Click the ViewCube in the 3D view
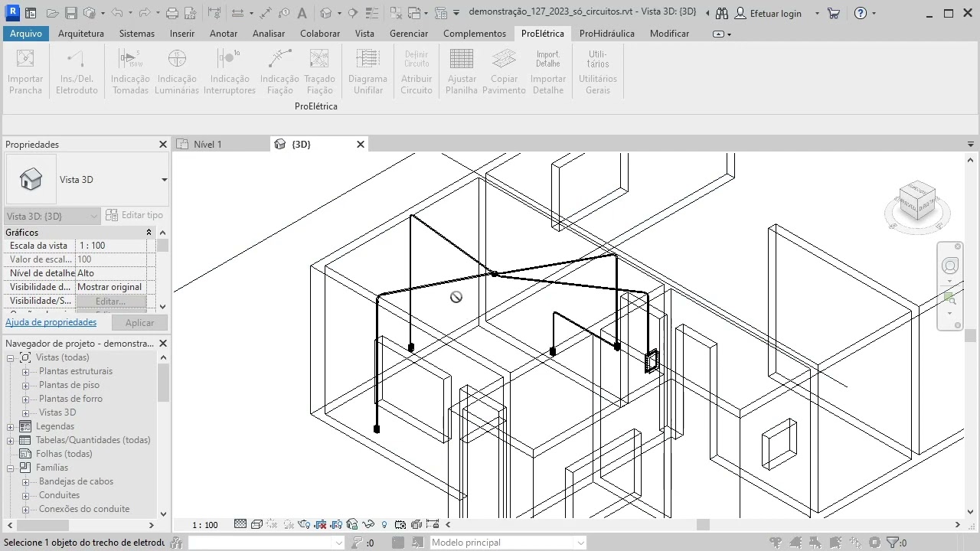This screenshot has height=551, width=980. click(916, 201)
